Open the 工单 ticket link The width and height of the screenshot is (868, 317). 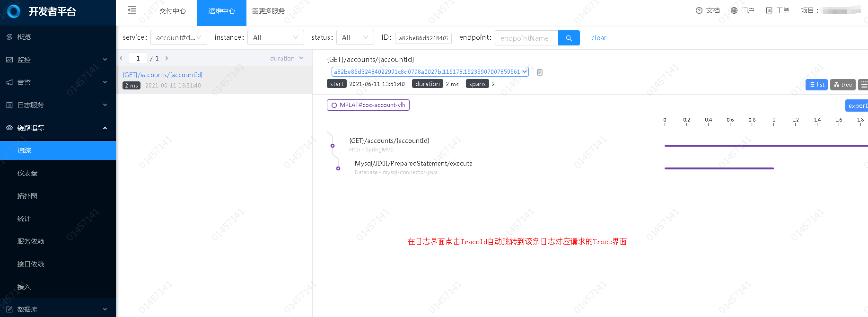(x=777, y=10)
